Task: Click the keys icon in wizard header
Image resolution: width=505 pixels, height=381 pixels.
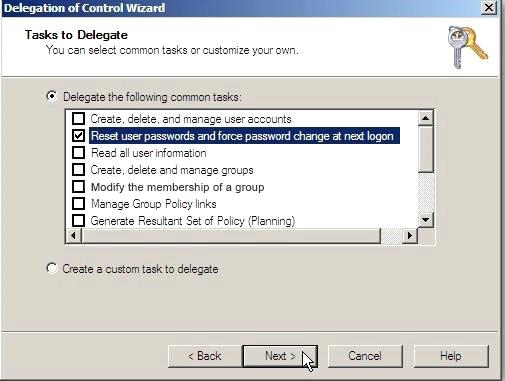Action: (x=468, y=48)
